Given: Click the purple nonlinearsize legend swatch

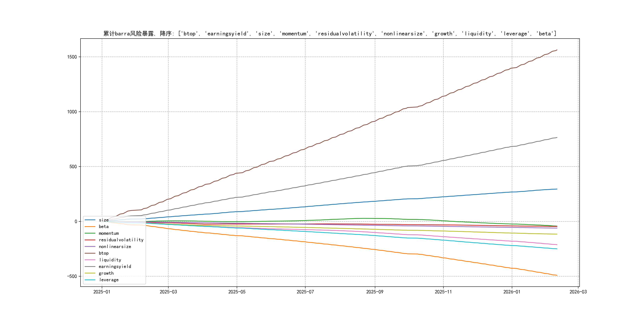Looking at the screenshot, I should [x=90, y=246].
